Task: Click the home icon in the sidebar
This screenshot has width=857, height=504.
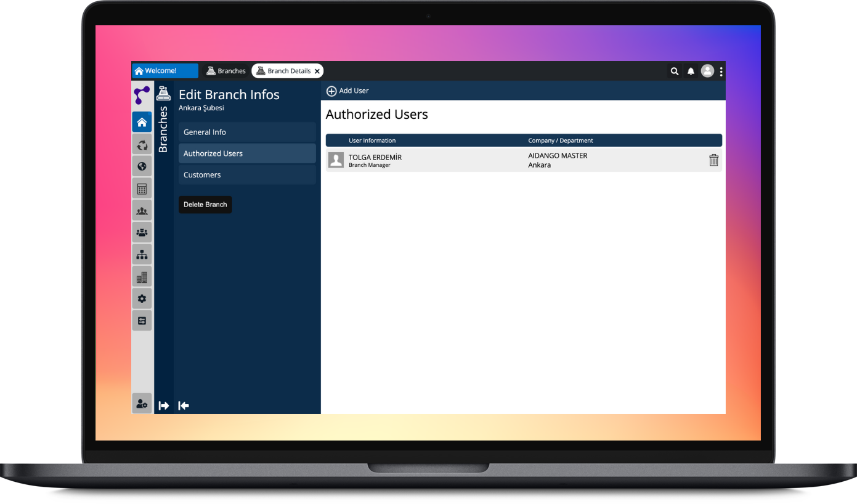Action: tap(142, 122)
